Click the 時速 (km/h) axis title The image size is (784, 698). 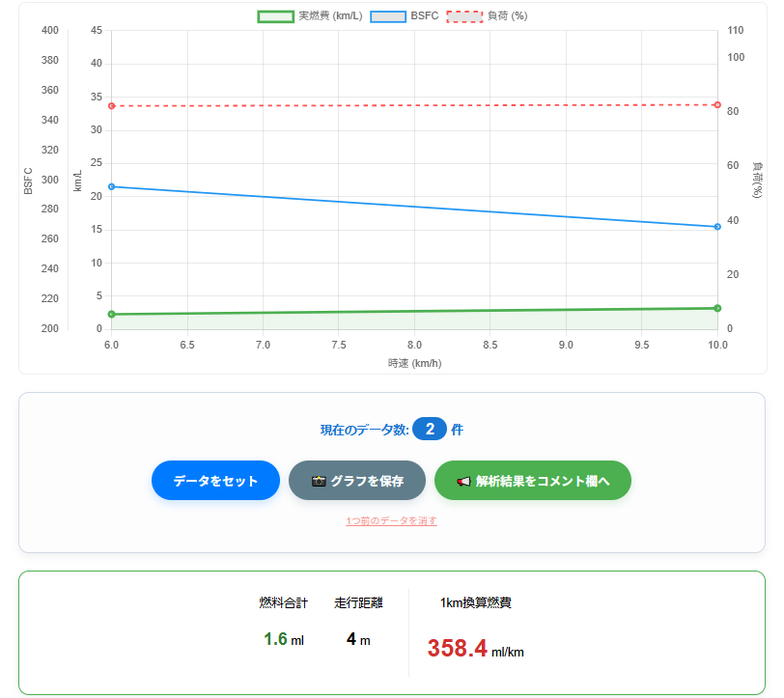414,363
